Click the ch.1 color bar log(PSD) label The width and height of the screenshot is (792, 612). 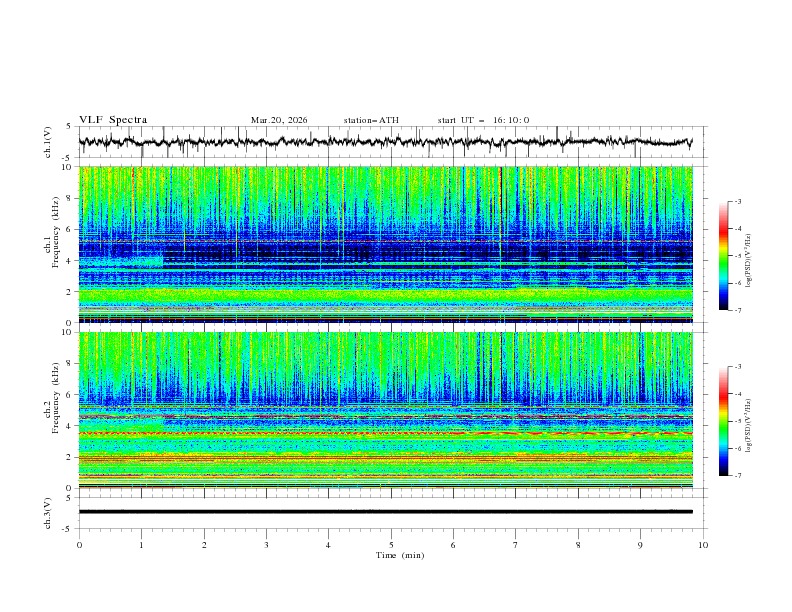[x=749, y=260]
